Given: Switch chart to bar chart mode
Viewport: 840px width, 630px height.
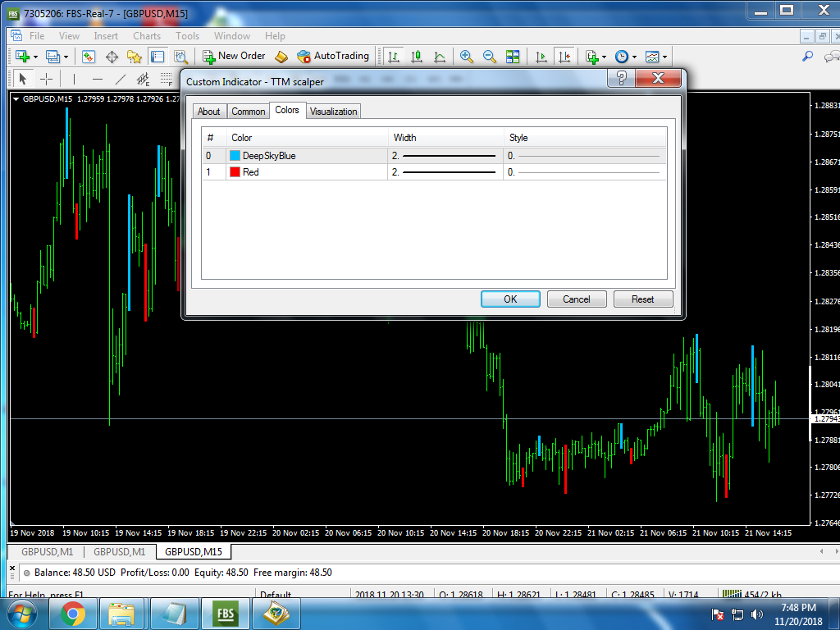Looking at the screenshot, I should (393, 57).
